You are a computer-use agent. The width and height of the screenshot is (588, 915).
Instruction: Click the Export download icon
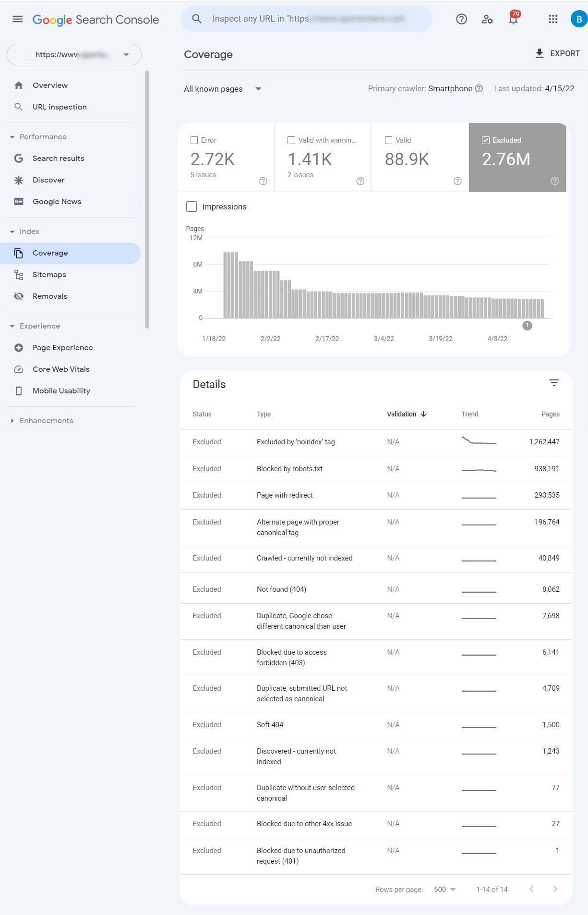[540, 53]
